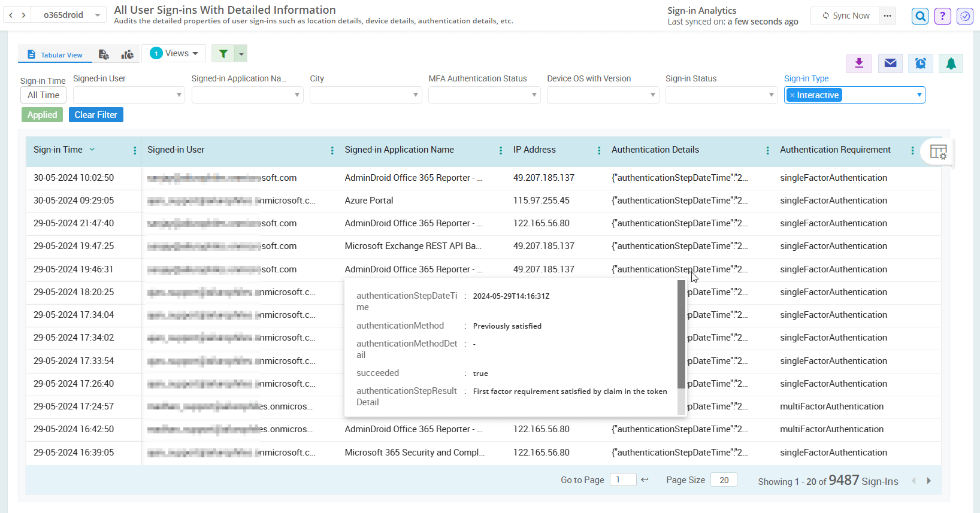The image size is (980, 513).
Task: Expand the Signed-in User filter dropdown
Action: tap(129, 95)
